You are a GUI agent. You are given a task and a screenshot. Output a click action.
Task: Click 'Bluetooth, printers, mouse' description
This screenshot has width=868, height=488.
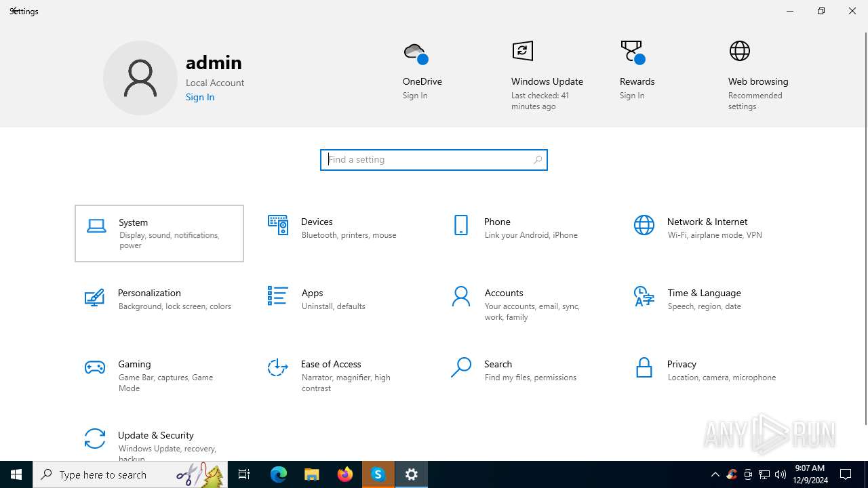tap(349, 235)
